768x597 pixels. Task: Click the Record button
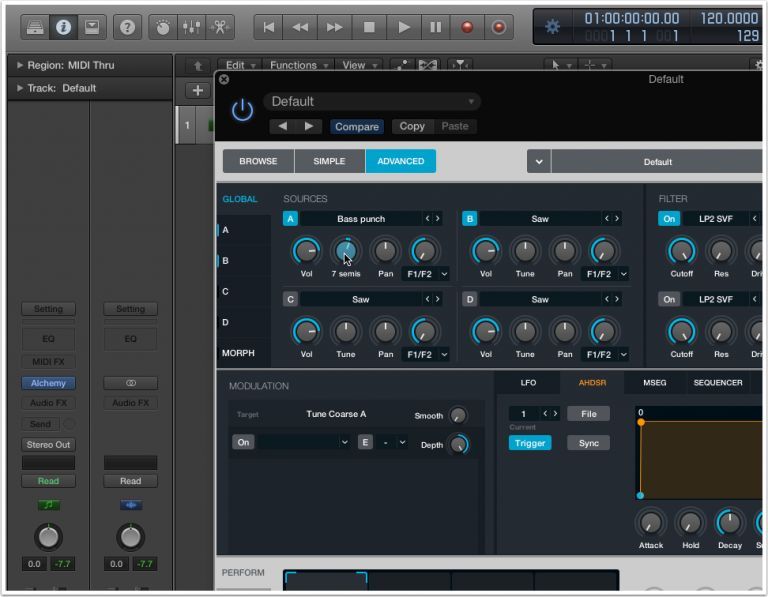tap(467, 27)
